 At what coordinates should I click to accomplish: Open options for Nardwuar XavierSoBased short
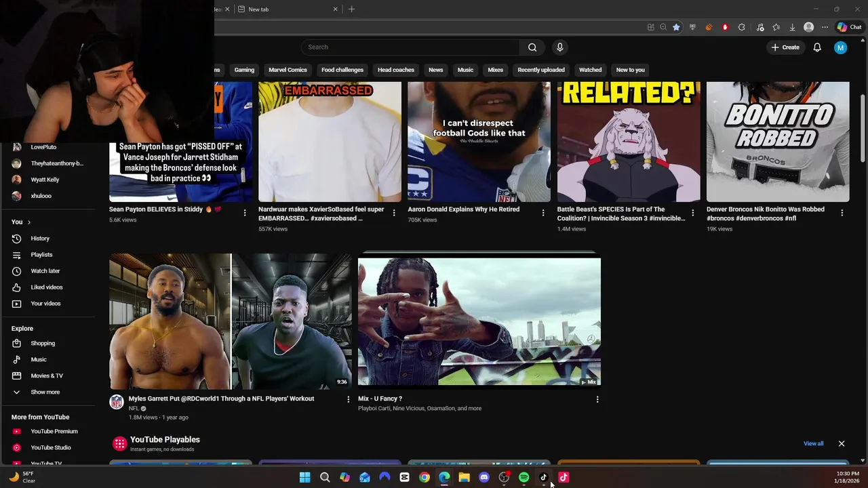click(x=394, y=213)
